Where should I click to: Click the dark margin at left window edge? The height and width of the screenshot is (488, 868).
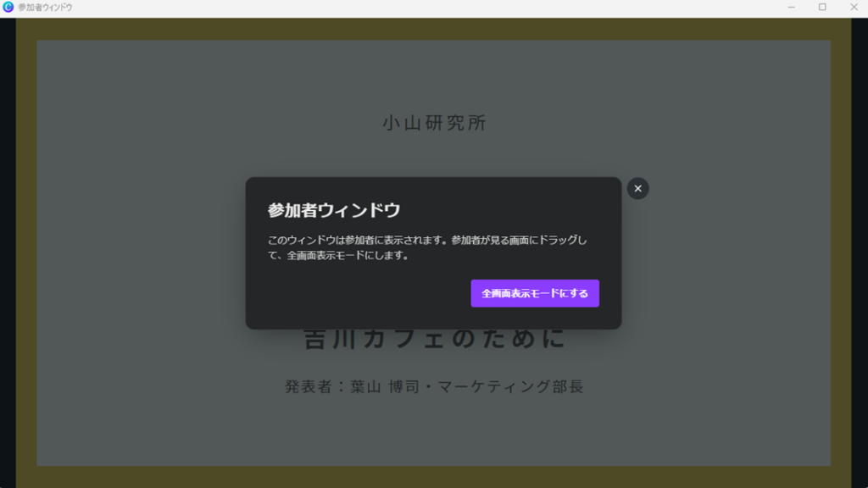8,254
